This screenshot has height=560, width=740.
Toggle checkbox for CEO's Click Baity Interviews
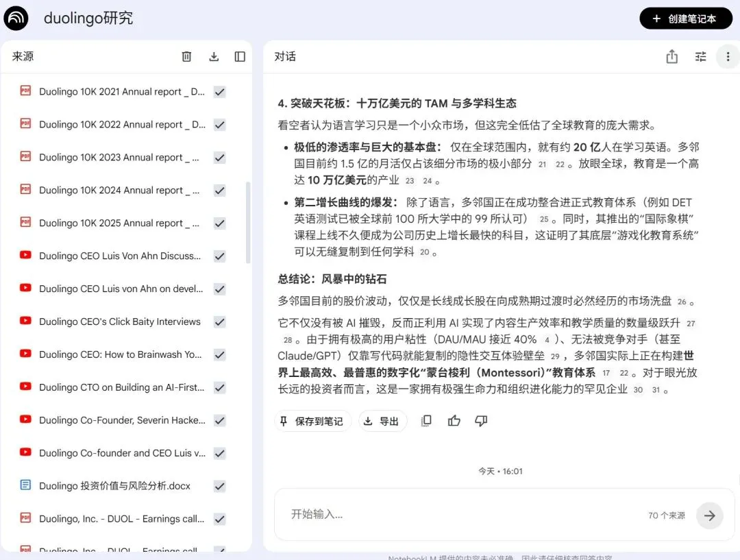click(219, 321)
